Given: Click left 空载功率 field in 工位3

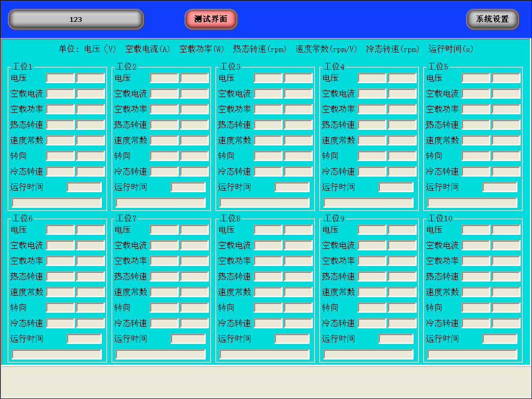Looking at the screenshot, I should pos(268,109).
